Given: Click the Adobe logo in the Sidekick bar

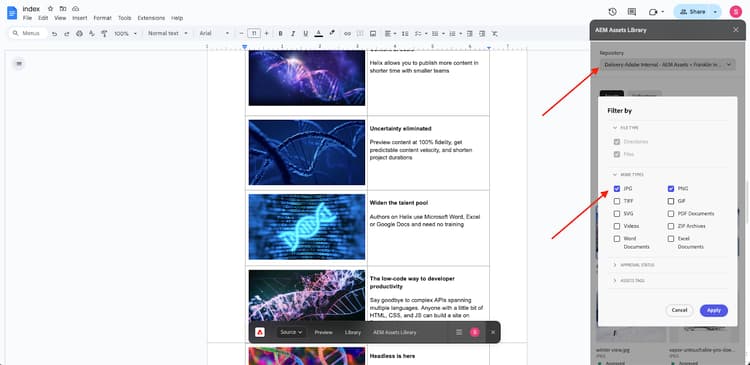Looking at the screenshot, I should [260, 332].
